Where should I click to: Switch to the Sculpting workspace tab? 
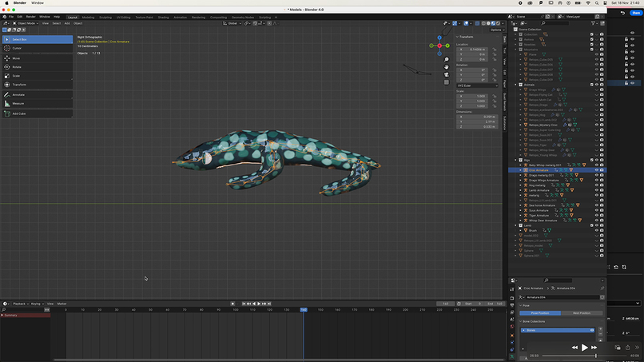(105, 16)
